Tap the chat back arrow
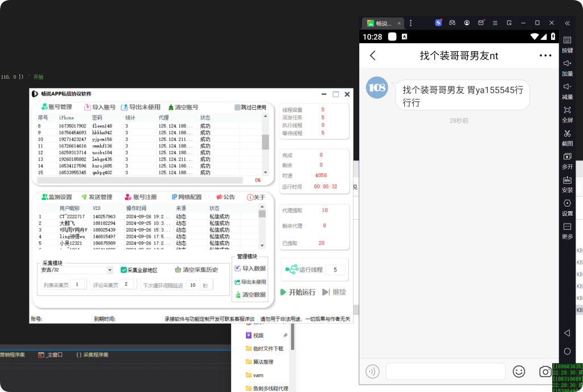Viewport: 583px width, 392px height. click(x=373, y=56)
